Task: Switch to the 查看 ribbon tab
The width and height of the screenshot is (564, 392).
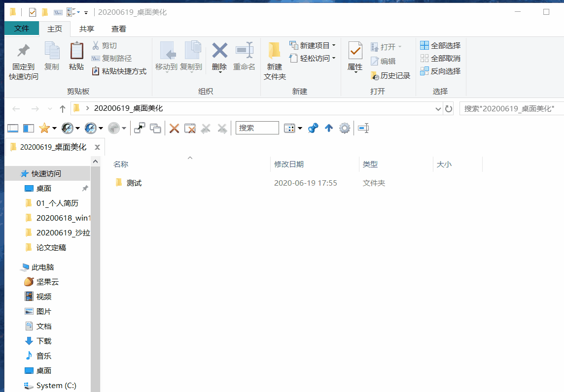Action: [x=118, y=29]
